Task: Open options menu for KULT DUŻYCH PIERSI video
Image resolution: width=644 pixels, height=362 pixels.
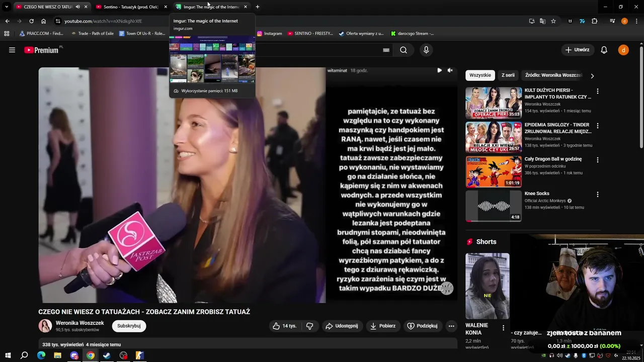Action: tap(598, 92)
